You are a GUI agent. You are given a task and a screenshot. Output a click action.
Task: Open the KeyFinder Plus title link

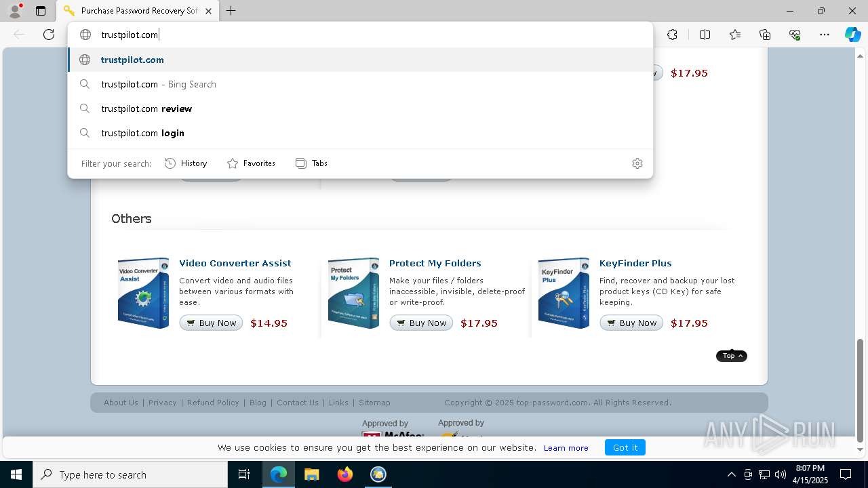tap(635, 263)
